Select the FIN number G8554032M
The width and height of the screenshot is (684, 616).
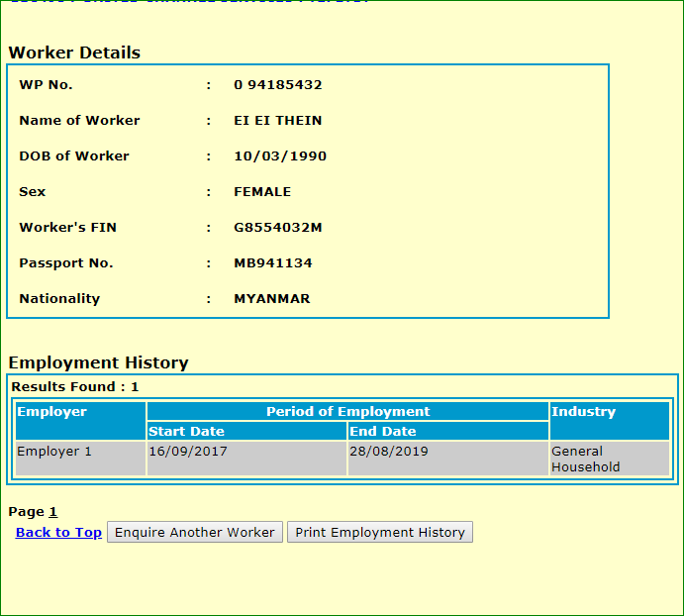pyautogui.click(x=278, y=228)
